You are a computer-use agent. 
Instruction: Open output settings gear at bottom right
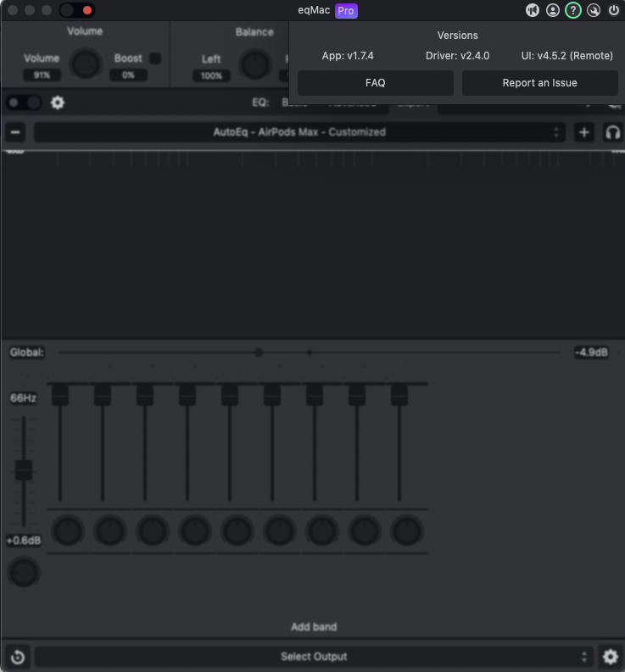tap(610, 657)
